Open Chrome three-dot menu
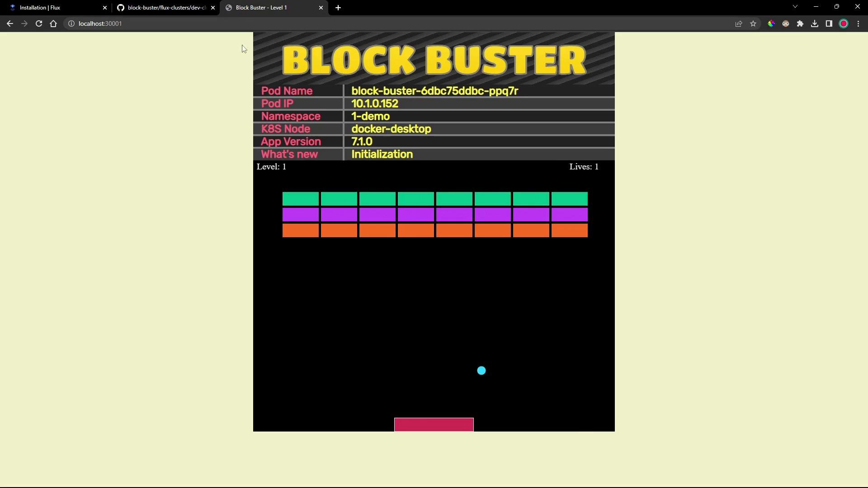 pyautogui.click(x=859, y=23)
